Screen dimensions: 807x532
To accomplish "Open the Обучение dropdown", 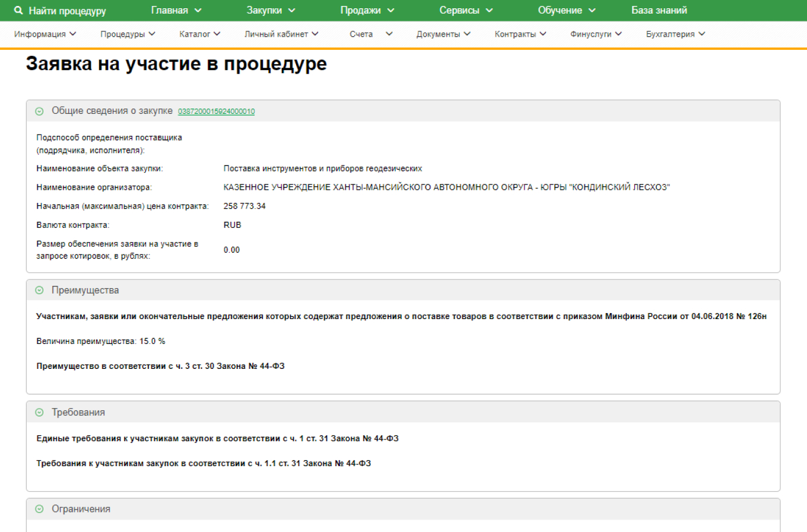I will pos(565,10).
